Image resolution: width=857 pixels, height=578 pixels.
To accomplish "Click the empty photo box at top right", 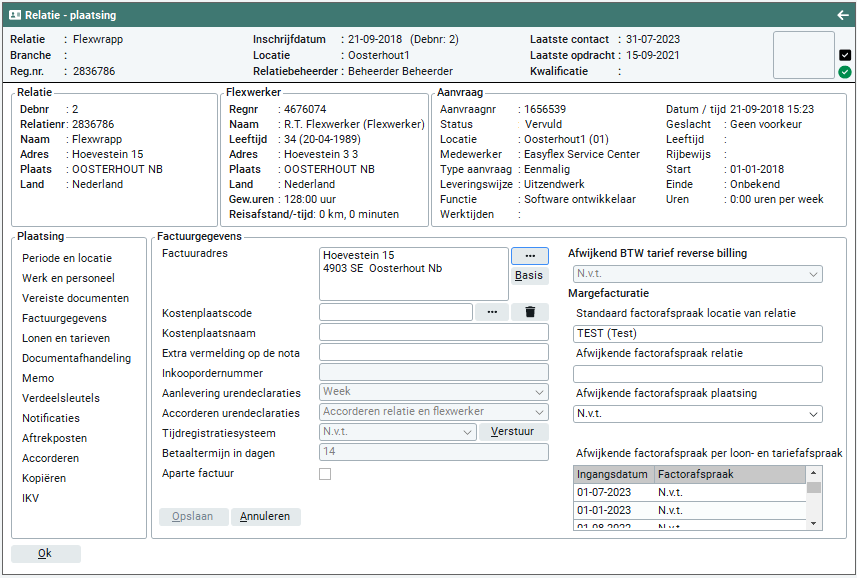I will point(803,55).
